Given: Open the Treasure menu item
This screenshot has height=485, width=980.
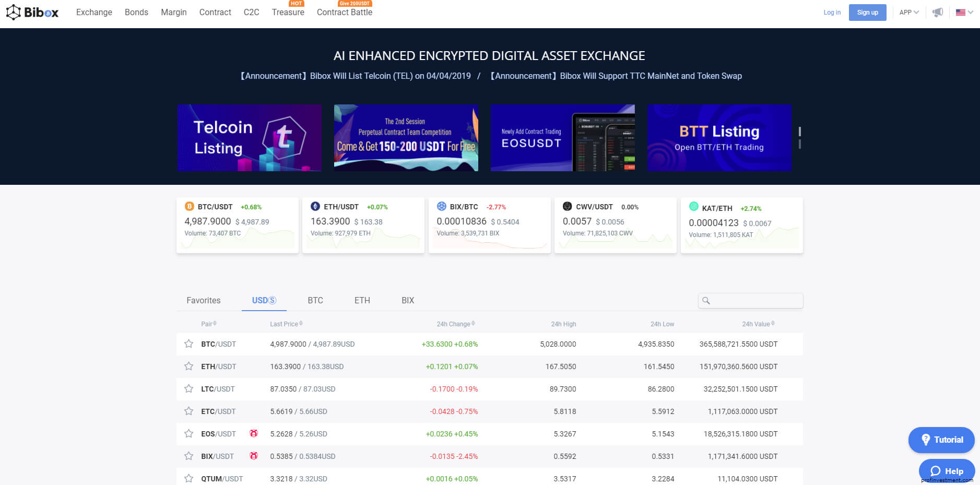Looking at the screenshot, I should (x=288, y=12).
